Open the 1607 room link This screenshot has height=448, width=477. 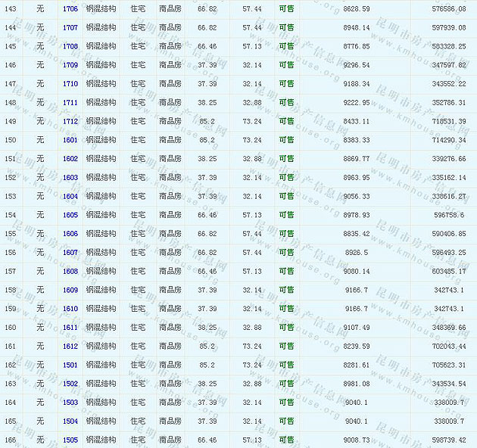pyautogui.click(x=70, y=253)
